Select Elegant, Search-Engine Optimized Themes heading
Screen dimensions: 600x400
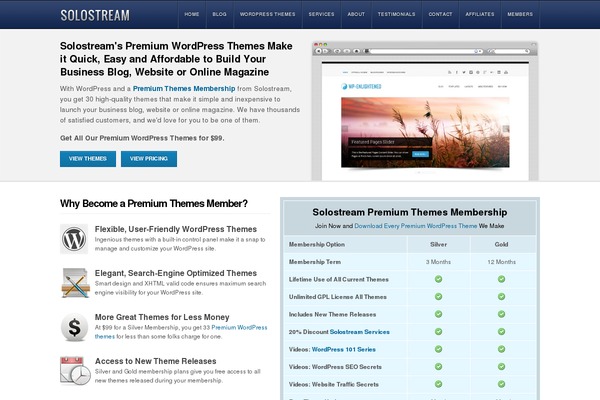pos(176,273)
